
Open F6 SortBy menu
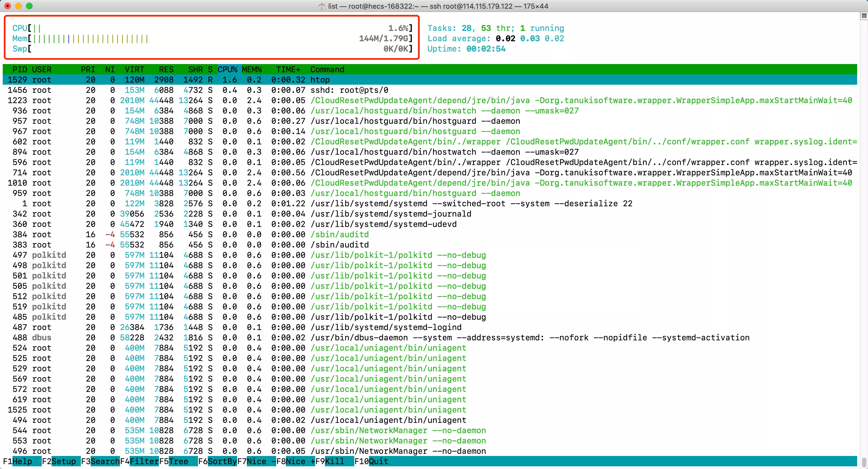[x=218, y=461]
